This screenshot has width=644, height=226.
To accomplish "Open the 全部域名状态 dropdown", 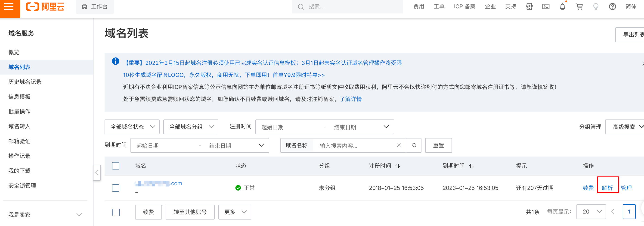I will 132,127.
